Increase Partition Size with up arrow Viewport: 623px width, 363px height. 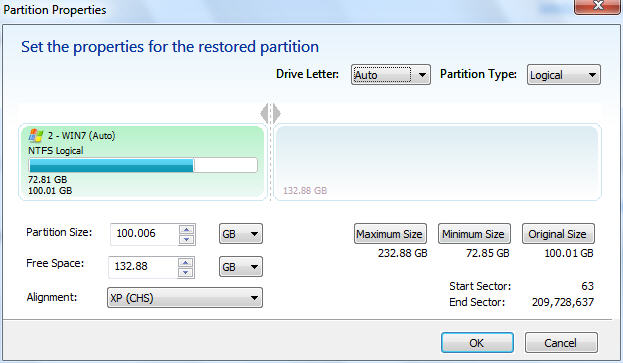(x=186, y=230)
